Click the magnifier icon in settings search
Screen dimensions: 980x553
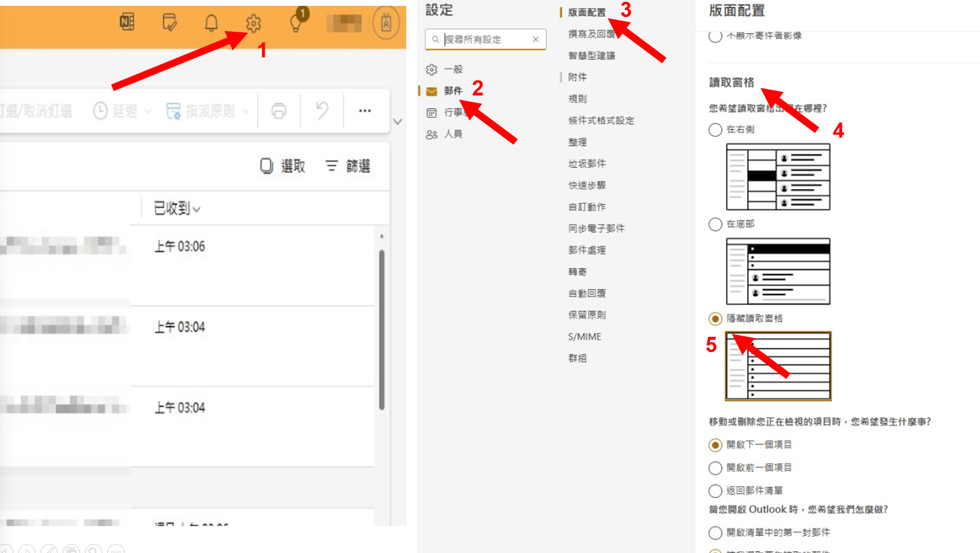(x=436, y=39)
